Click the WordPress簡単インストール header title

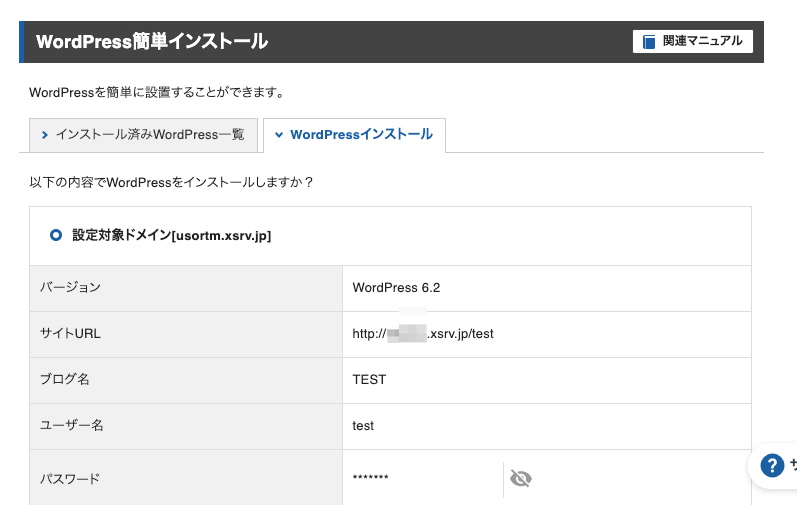coord(152,42)
